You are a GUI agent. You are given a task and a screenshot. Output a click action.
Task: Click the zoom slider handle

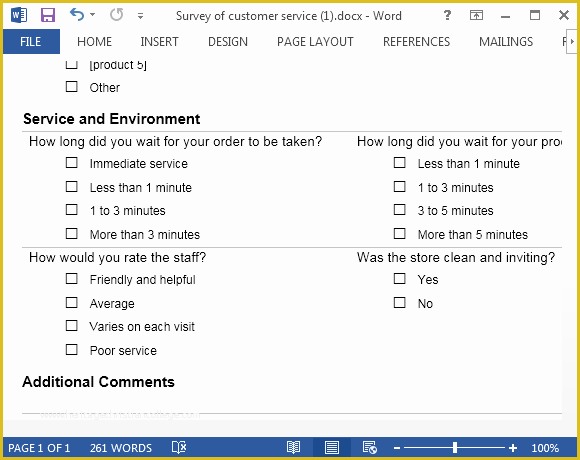455,448
